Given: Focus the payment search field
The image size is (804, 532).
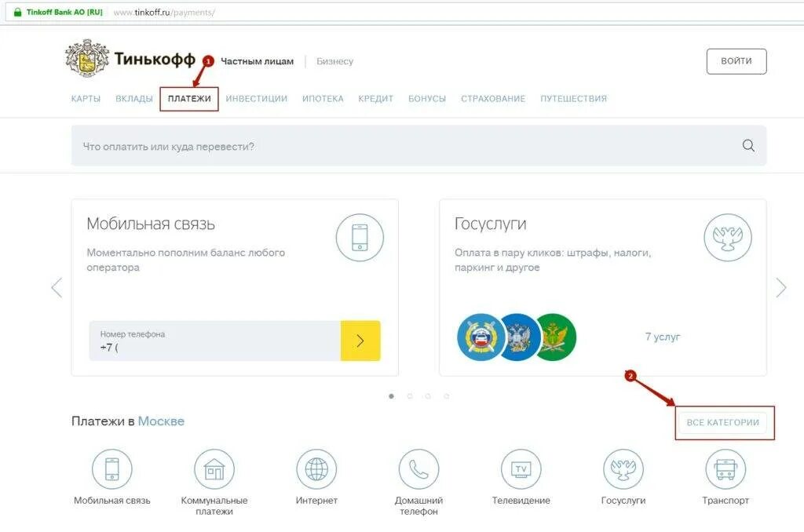Looking at the screenshot, I should point(418,146).
